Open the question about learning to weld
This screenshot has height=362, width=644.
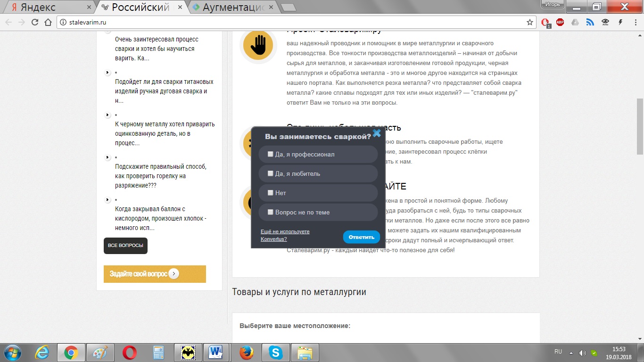click(x=157, y=49)
